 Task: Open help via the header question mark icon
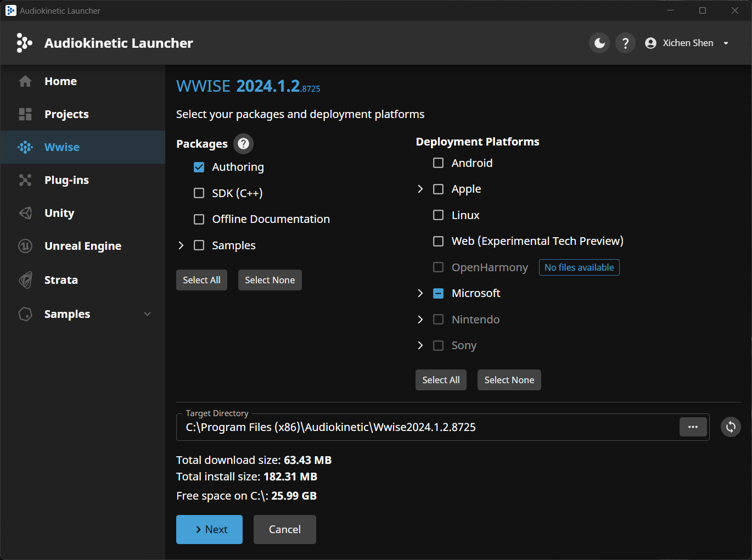coord(625,43)
